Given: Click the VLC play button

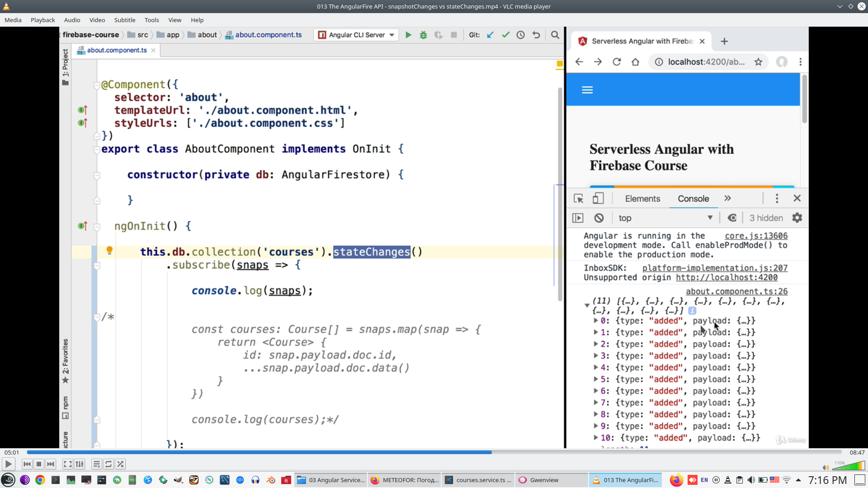Looking at the screenshot, I should [8, 464].
